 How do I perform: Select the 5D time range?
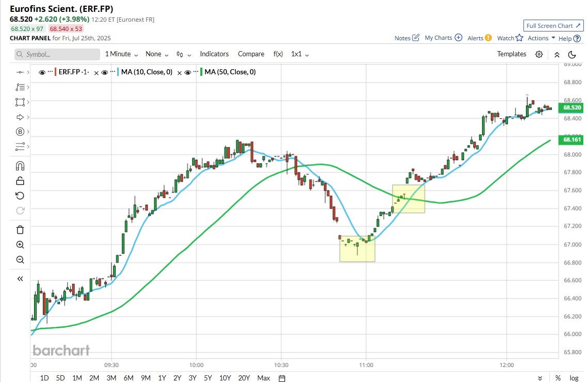point(60,378)
